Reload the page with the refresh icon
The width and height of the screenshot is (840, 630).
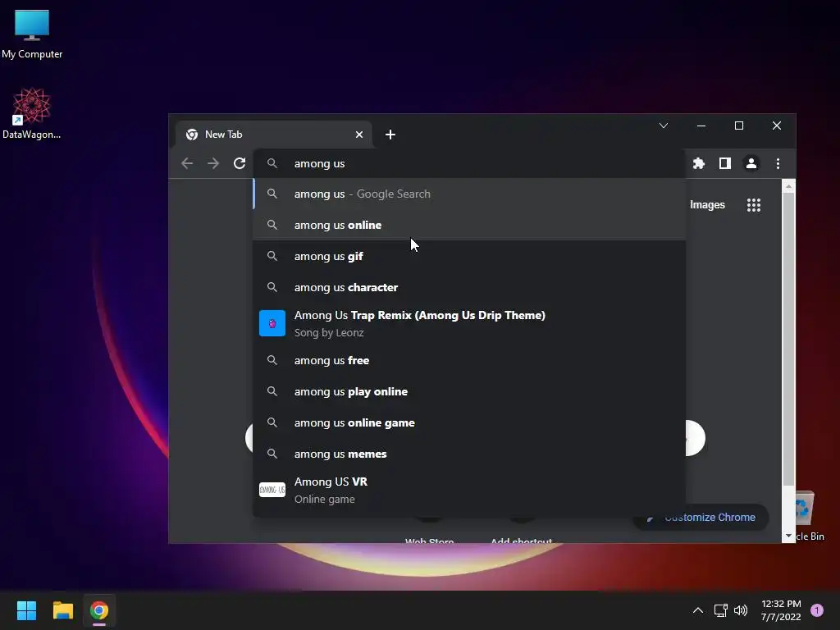pyautogui.click(x=240, y=163)
